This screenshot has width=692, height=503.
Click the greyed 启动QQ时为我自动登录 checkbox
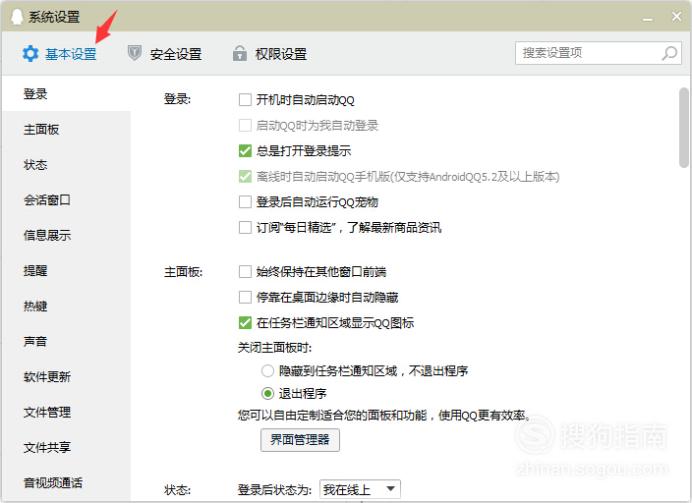pyautogui.click(x=245, y=125)
